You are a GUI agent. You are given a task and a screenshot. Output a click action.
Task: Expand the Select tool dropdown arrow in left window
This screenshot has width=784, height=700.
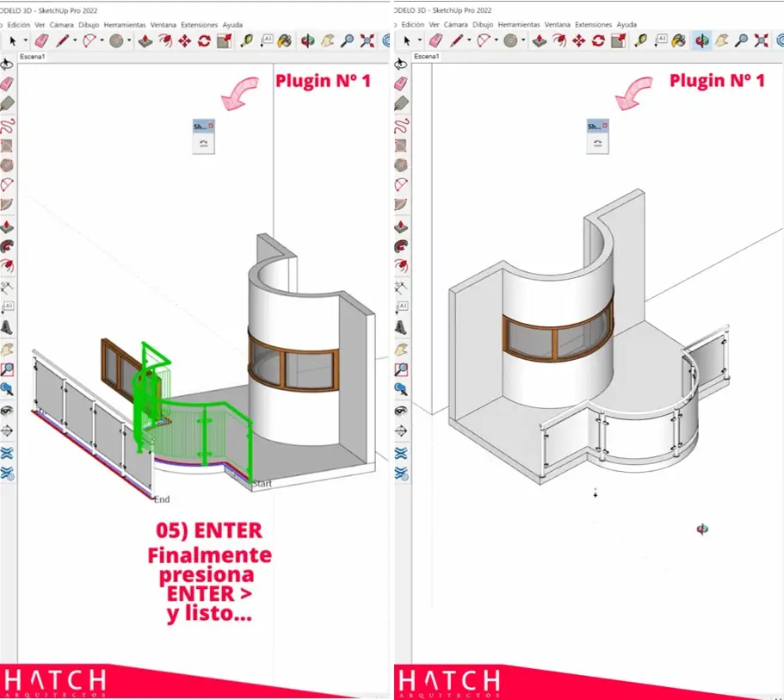[x=24, y=40]
